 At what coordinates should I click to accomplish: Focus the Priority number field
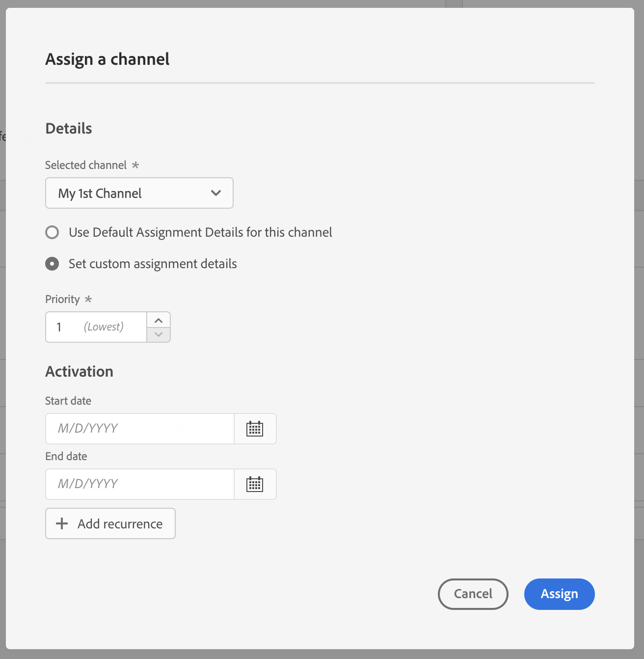tap(96, 327)
